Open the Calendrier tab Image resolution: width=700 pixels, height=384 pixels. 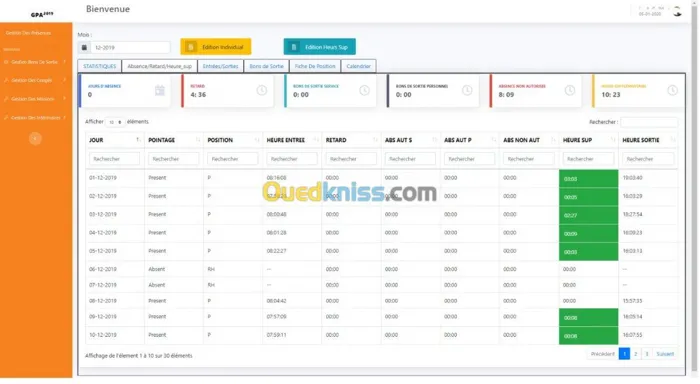pos(358,66)
